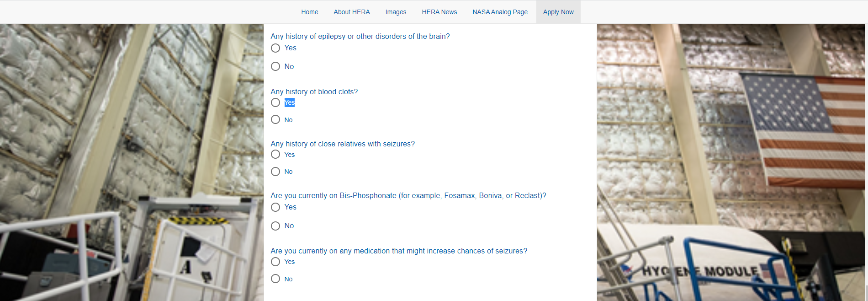868x301 pixels.
Task: Open the NASA Analog Page link
Action: pos(500,12)
